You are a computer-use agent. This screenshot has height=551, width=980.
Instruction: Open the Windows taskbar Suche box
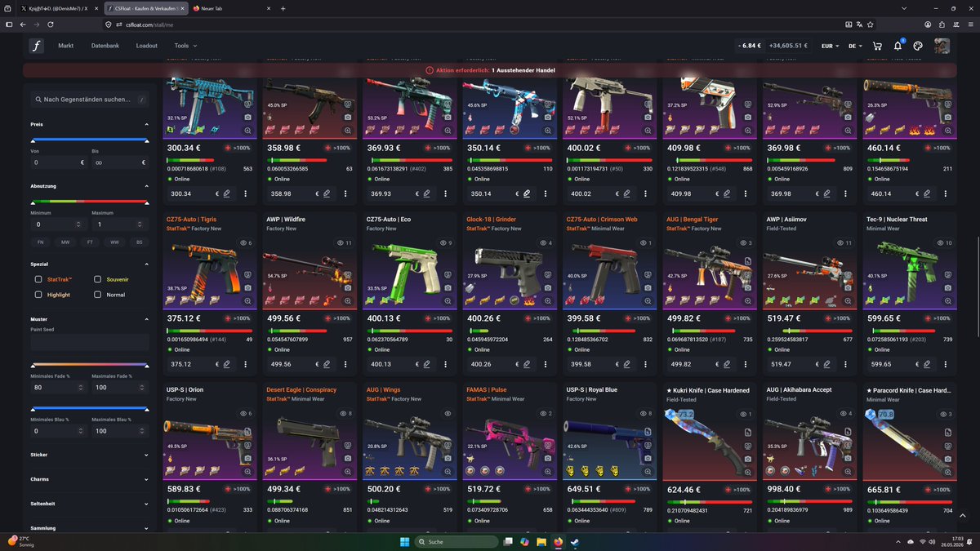[456, 541]
